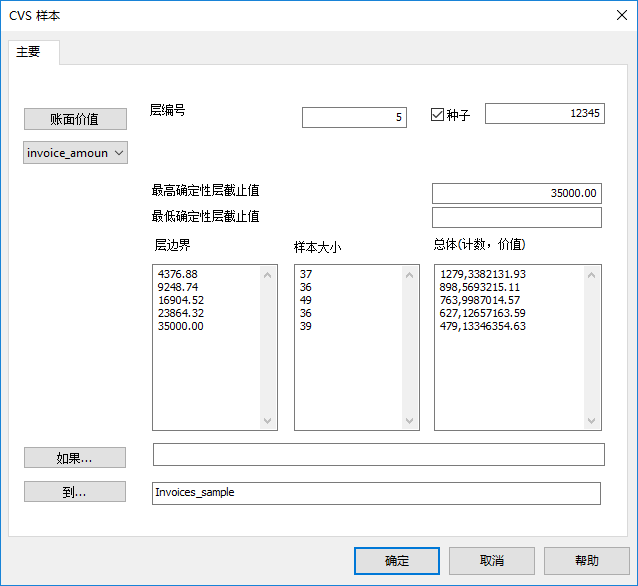Click the empty 如果 condition text field
This screenshot has width=638, height=586.
[x=378, y=455]
